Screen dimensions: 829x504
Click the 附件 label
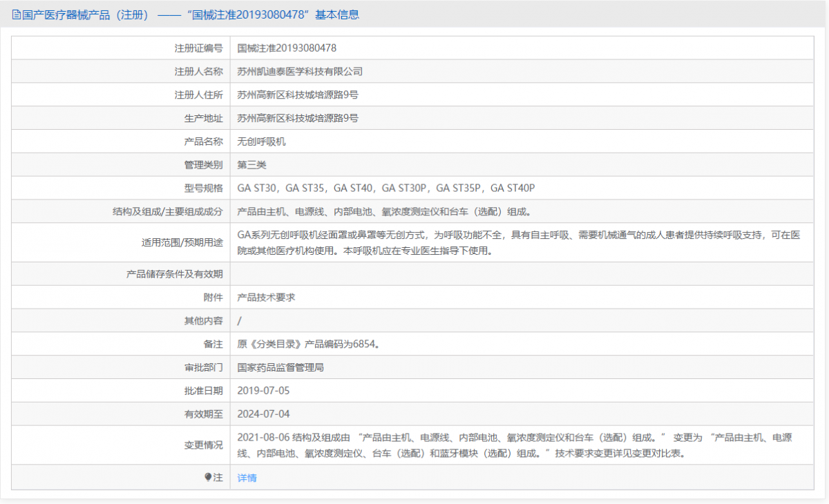(213, 298)
